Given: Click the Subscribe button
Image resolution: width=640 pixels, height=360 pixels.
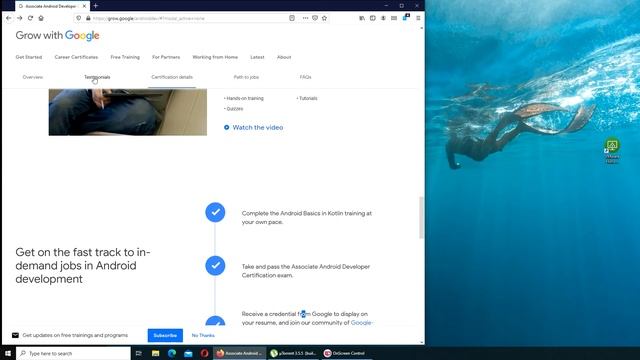Looking at the screenshot, I should click(x=165, y=336).
